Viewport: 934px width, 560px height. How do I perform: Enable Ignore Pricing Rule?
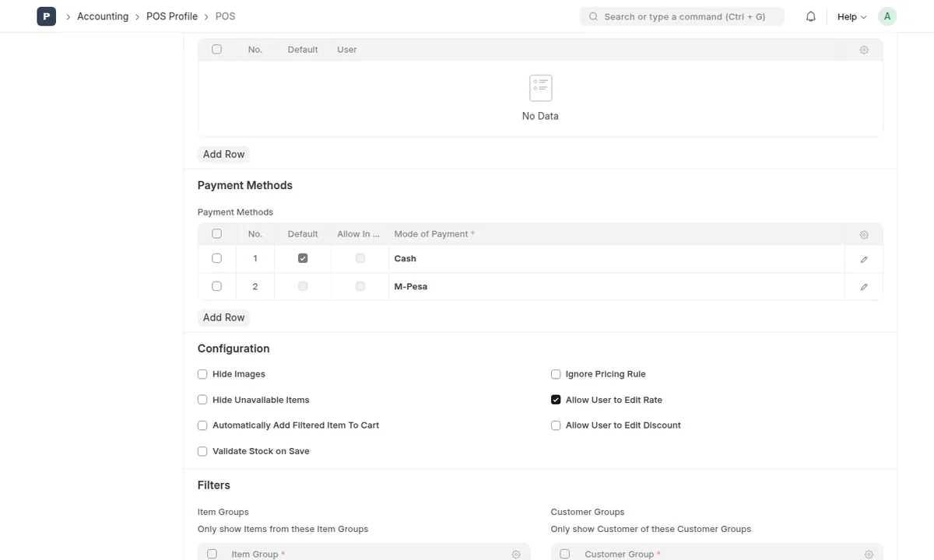[x=556, y=374]
